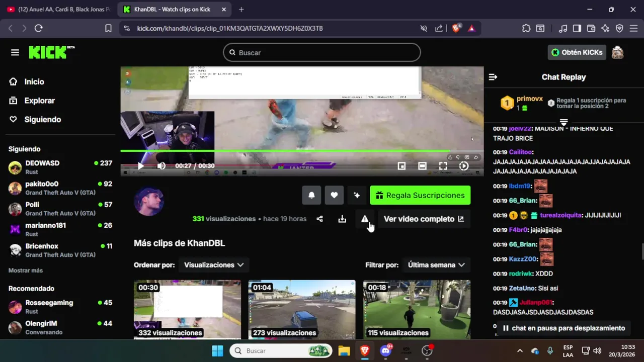The height and width of the screenshot is (362, 644).
Task: Enter fullscreen on the clip player
Action: pos(443,166)
